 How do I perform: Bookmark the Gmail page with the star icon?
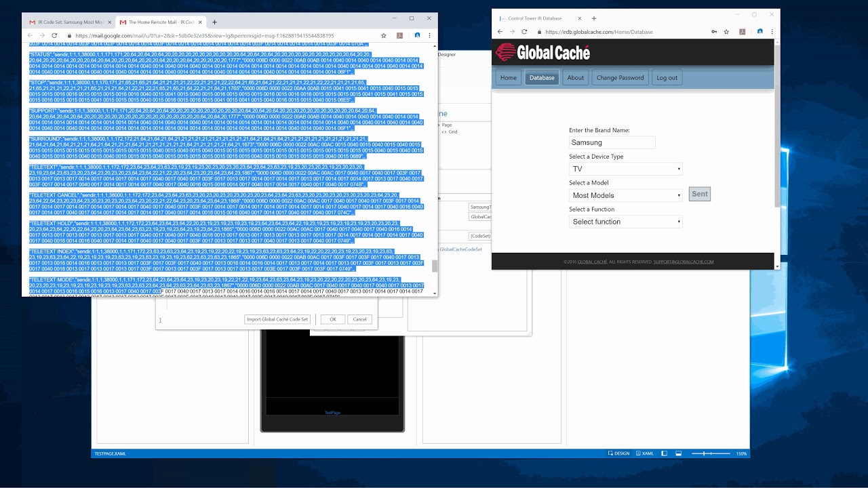click(384, 35)
